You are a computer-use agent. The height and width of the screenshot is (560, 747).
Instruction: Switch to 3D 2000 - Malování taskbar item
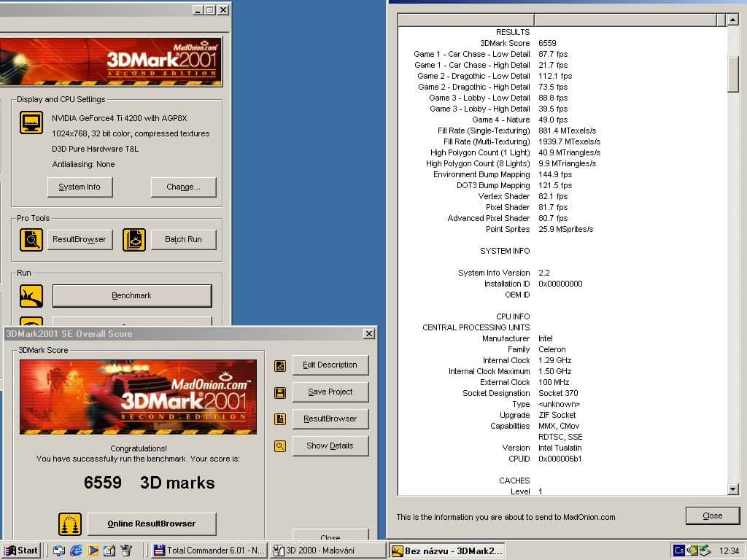[x=328, y=551]
